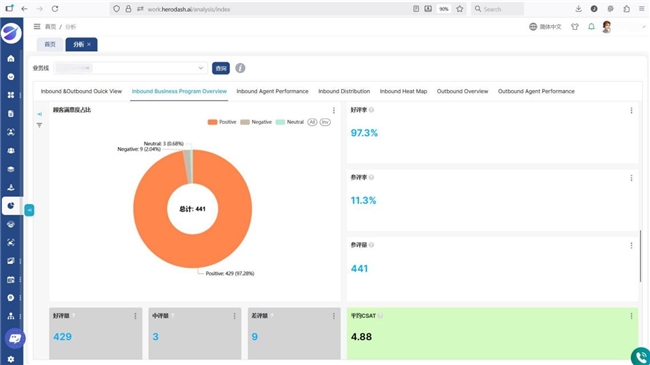Open the language selector 简体中文

coord(545,27)
